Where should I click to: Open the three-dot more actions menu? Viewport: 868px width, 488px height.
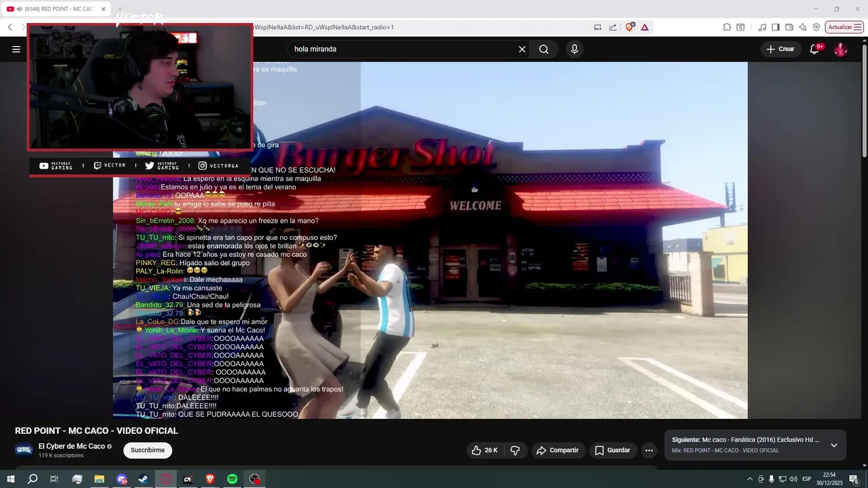[x=649, y=450]
